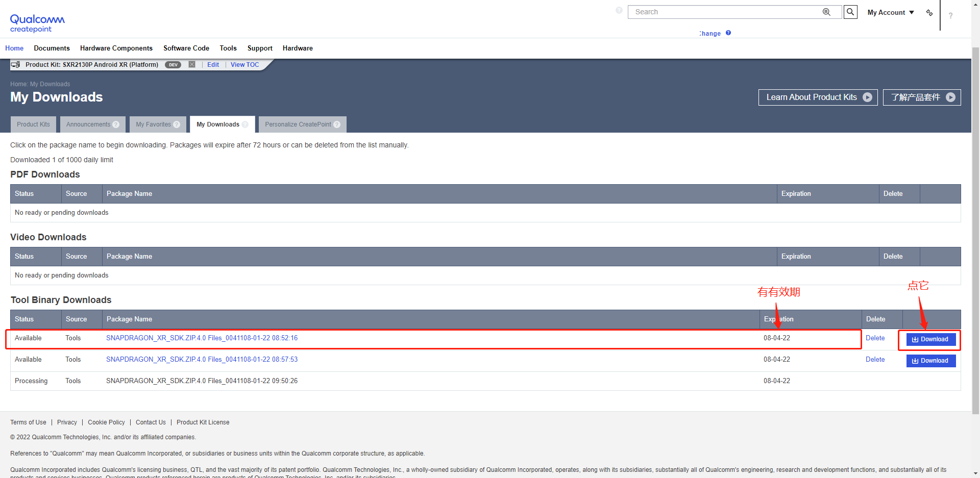
Task: Switch to the Product Kits tab
Action: pos(33,124)
